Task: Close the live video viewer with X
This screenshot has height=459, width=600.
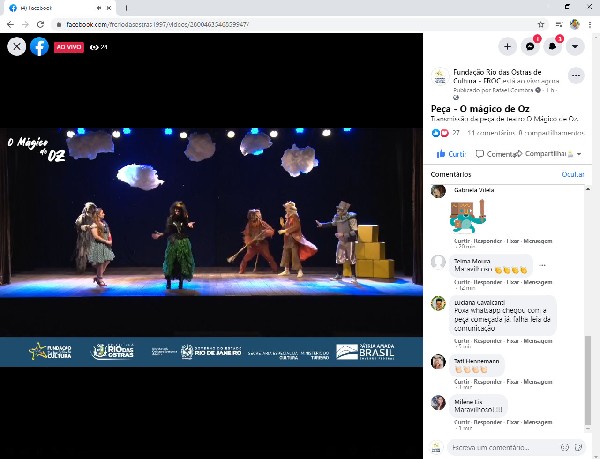Action: [x=16, y=47]
